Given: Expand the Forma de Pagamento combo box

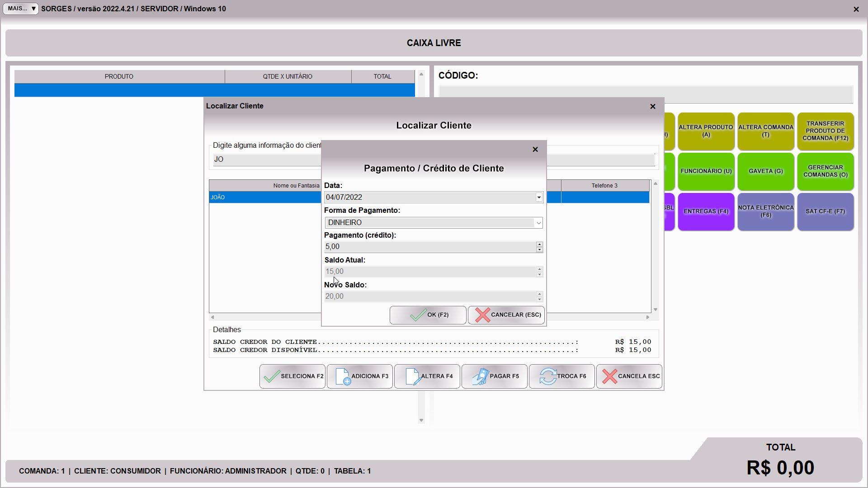Looking at the screenshot, I should click(x=538, y=223).
